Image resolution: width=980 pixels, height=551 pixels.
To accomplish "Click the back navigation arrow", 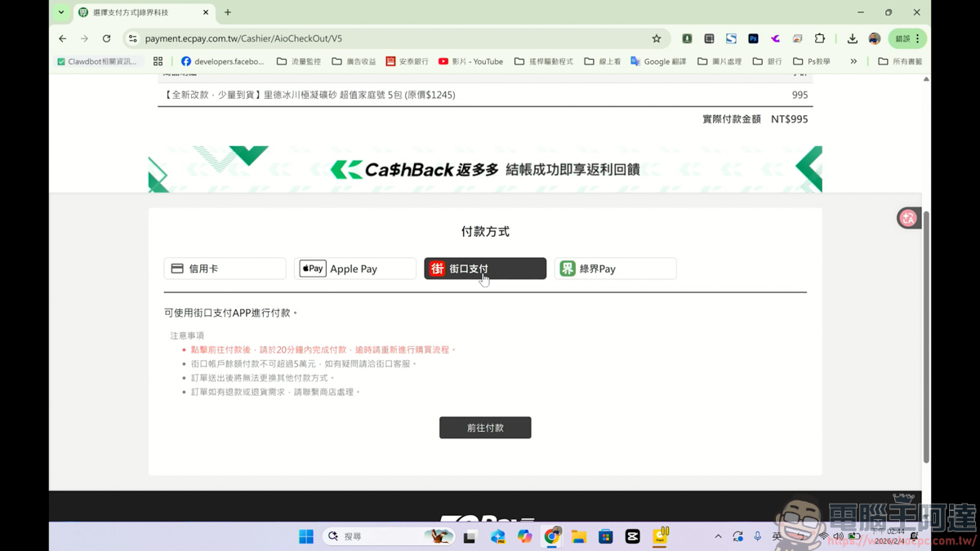I will [x=62, y=38].
